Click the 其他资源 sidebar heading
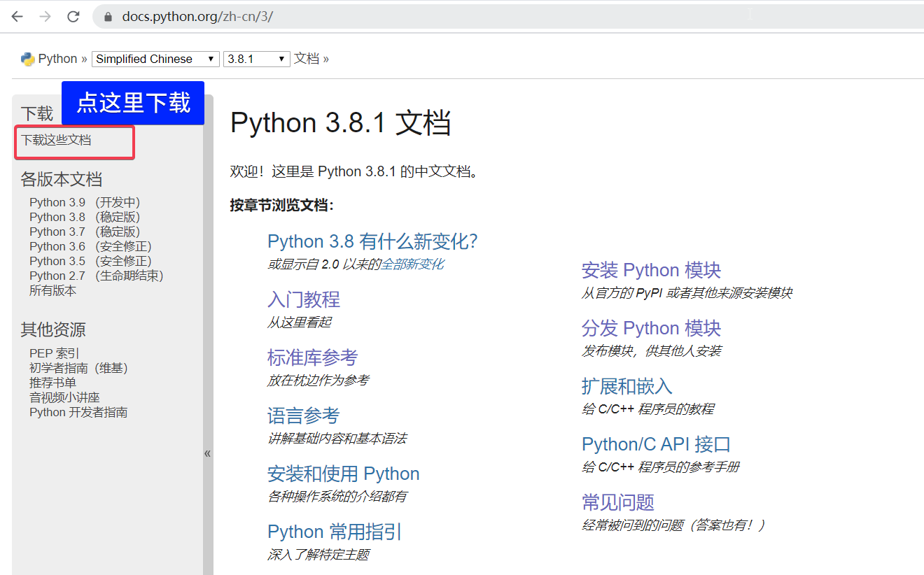 pos(53,329)
